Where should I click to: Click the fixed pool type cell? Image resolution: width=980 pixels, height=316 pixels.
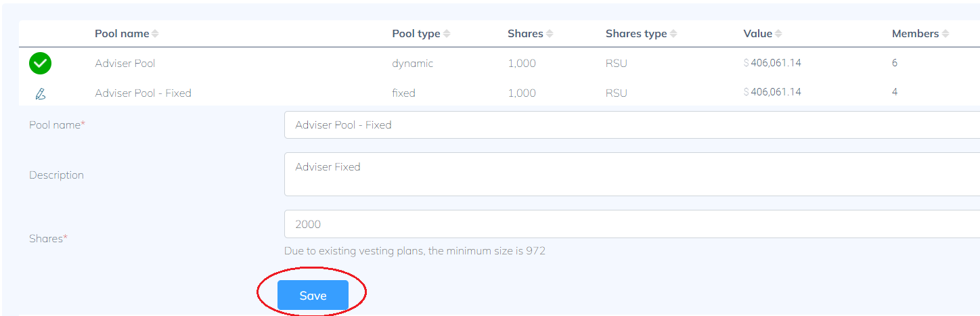point(403,93)
